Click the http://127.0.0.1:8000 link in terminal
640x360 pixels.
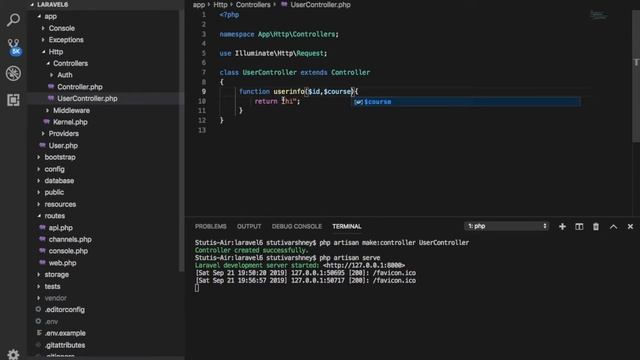pyautogui.click(x=364, y=265)
